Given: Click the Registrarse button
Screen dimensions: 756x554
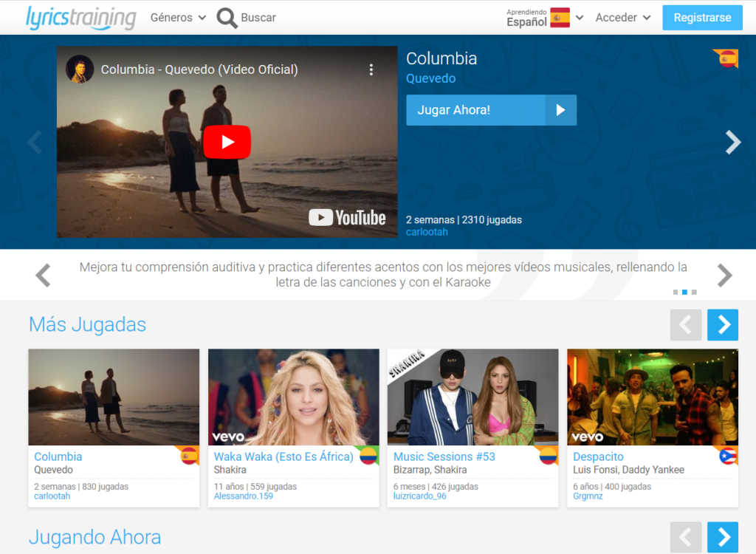Looking at the screenshot, I should click(x=702, y=18).
